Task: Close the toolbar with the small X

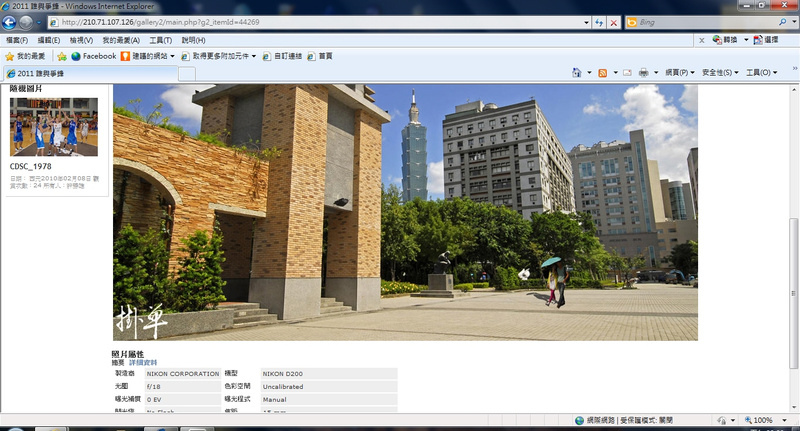Action: tap(702, 40)
